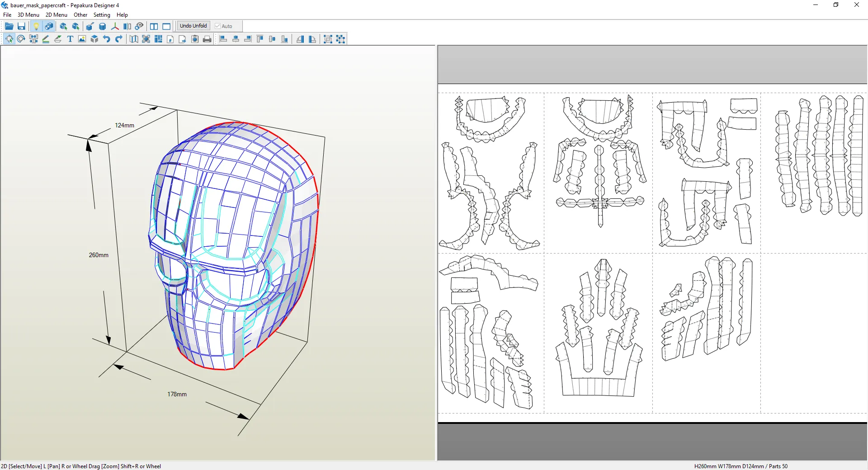Choose the Rotate part tool
This screenshot has height=470, width=868.
[21, 39]
